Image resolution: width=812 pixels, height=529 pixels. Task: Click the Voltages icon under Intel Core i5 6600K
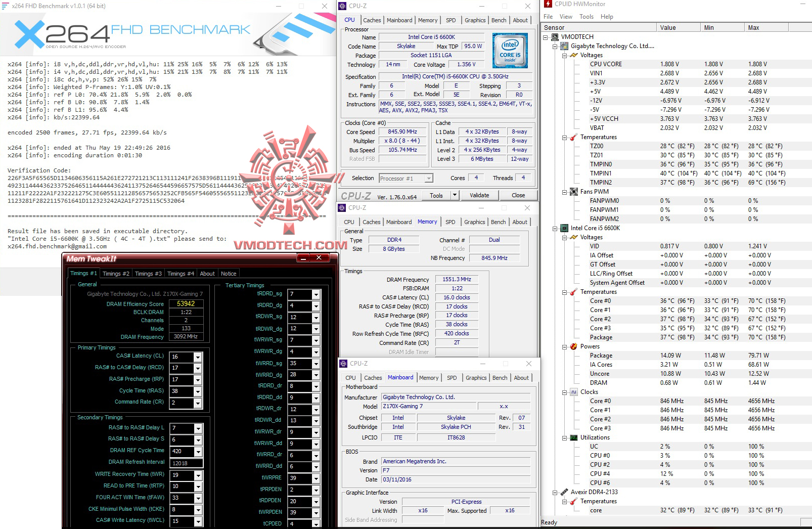pyautogui.click(x=574, y=237)
